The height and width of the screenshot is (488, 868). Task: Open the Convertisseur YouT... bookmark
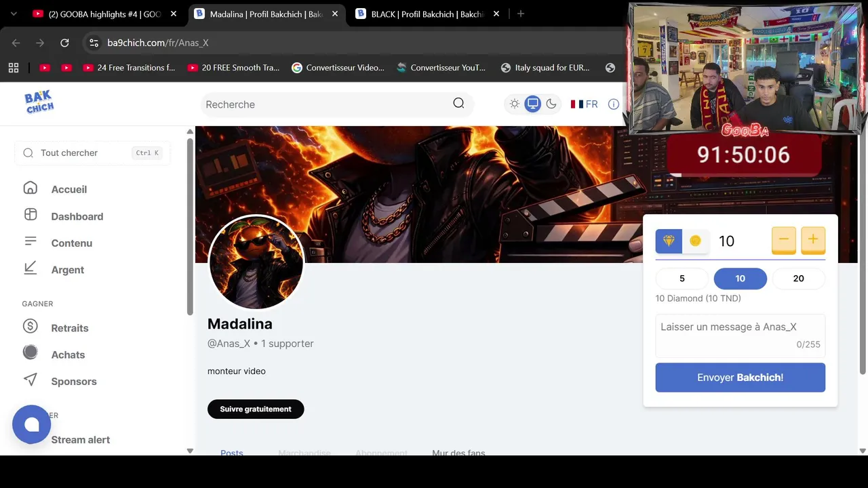[x=441, y=68]
